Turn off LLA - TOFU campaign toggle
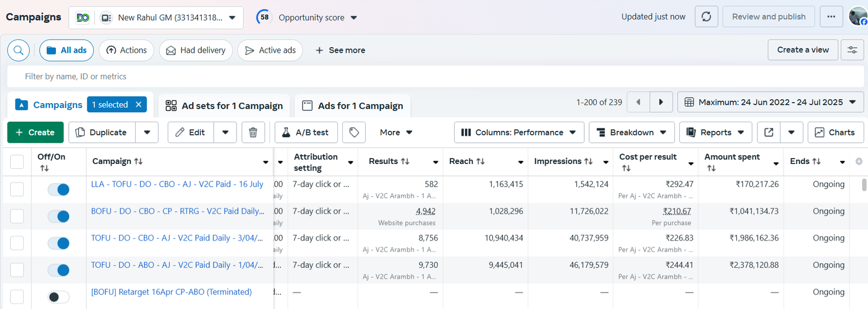The height and width of the screenshot is (309, 868). pyautogui.click(x=59, y=190)
